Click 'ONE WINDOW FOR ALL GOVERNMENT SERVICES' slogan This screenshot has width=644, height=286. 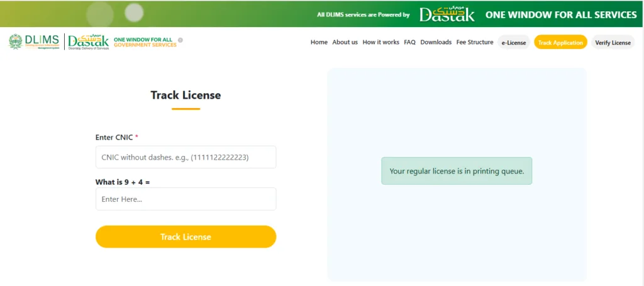tap(145, 42)
